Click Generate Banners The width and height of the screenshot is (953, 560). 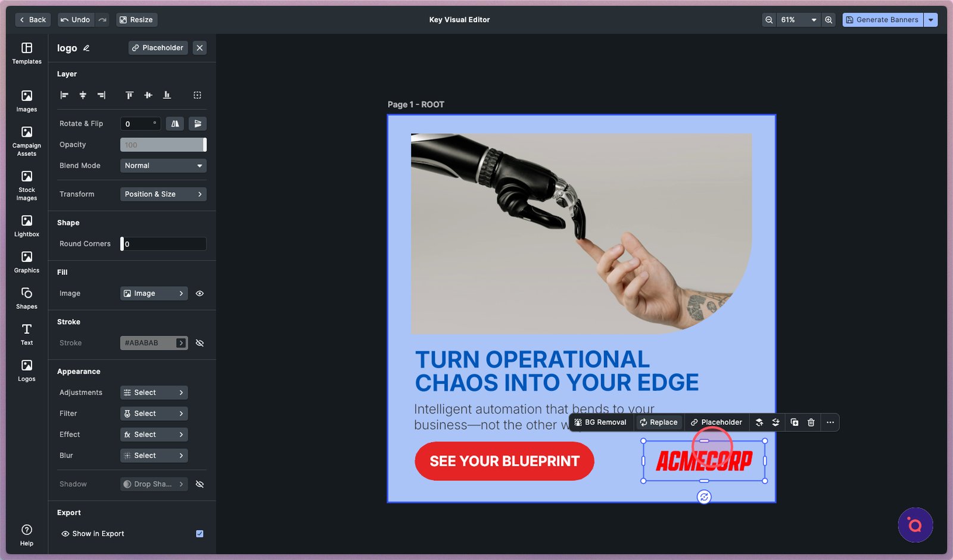tap(883, 20)
